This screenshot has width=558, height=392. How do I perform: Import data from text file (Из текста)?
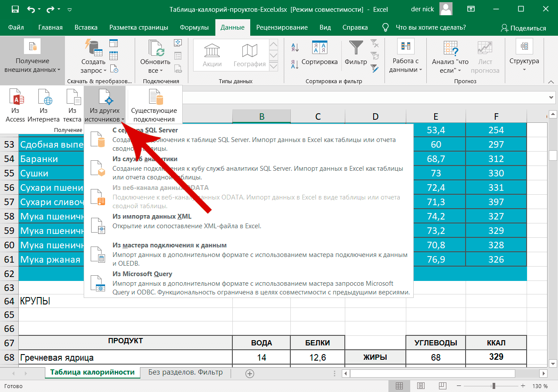click(x=72, y=106)
